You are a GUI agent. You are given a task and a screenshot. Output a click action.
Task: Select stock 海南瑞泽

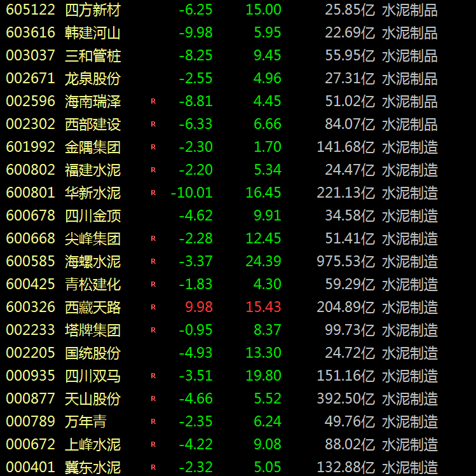point(93,101)
